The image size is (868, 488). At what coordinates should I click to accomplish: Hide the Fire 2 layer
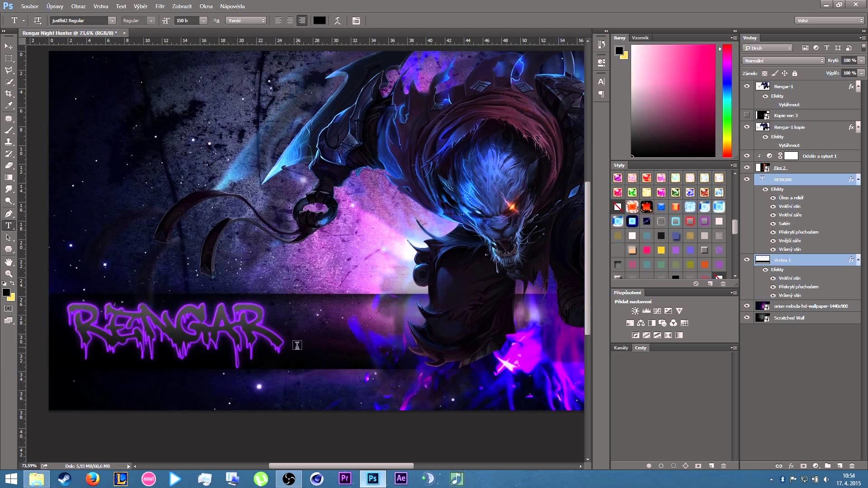[747, 168]
